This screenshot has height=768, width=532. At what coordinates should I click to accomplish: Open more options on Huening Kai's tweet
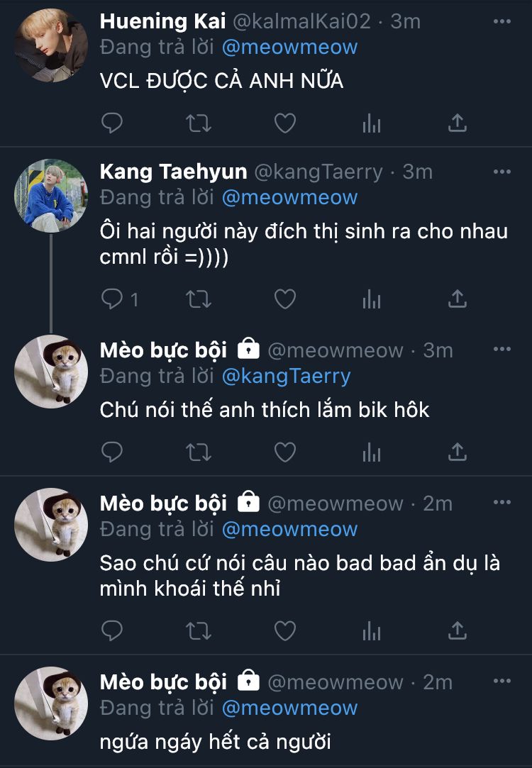pyautogui.click(x=501, y=21)
